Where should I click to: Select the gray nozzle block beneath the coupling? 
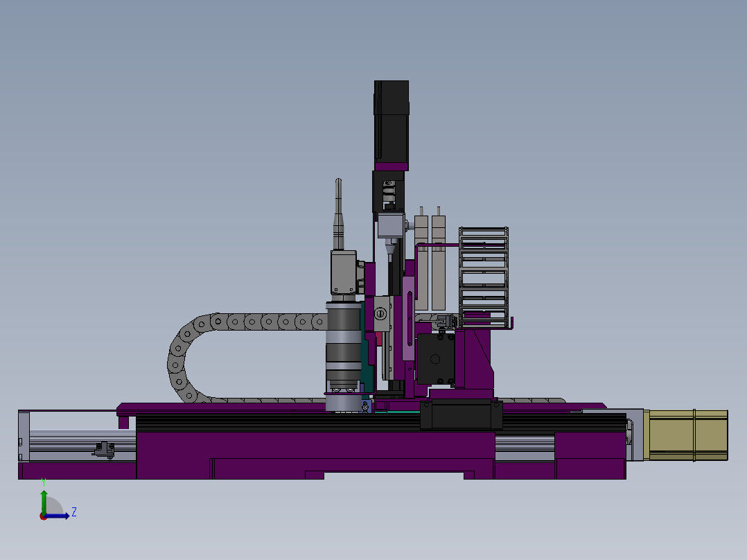pos(391,225)
